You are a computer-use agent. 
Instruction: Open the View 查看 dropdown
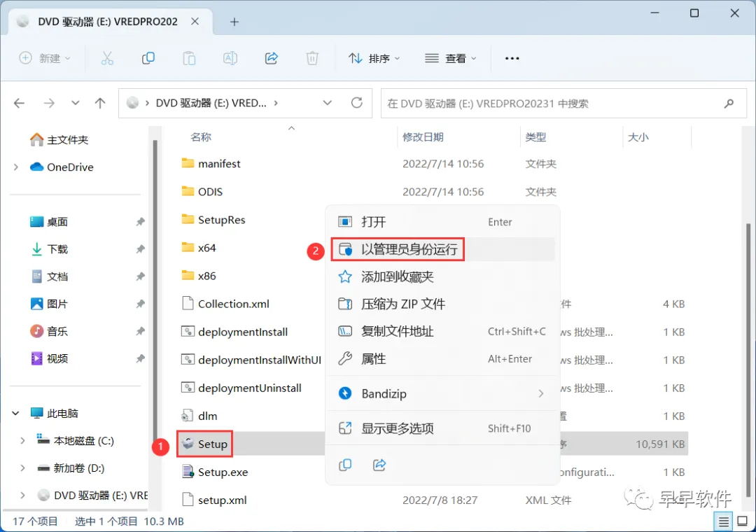click(x=451, y=58)
